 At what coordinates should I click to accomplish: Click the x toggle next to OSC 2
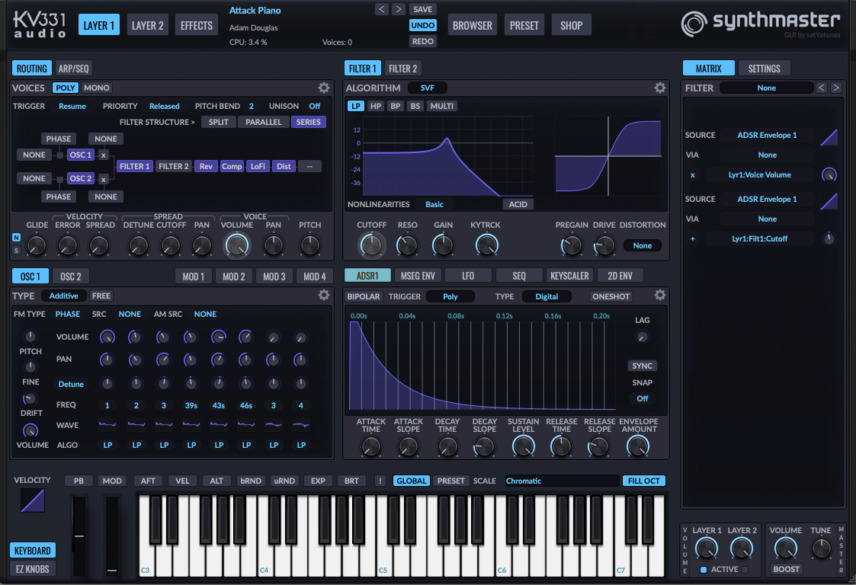pyautogui.click(x=103, y=179)
